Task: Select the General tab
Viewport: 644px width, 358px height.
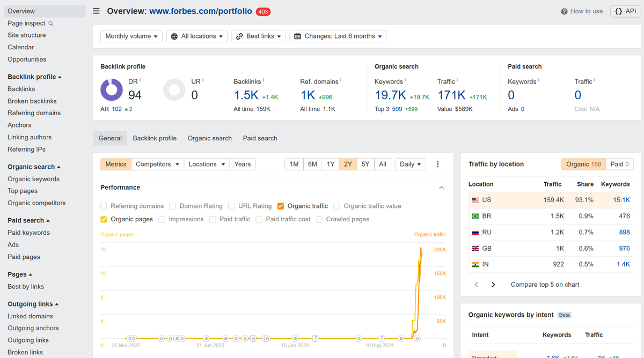Action: 110,138
